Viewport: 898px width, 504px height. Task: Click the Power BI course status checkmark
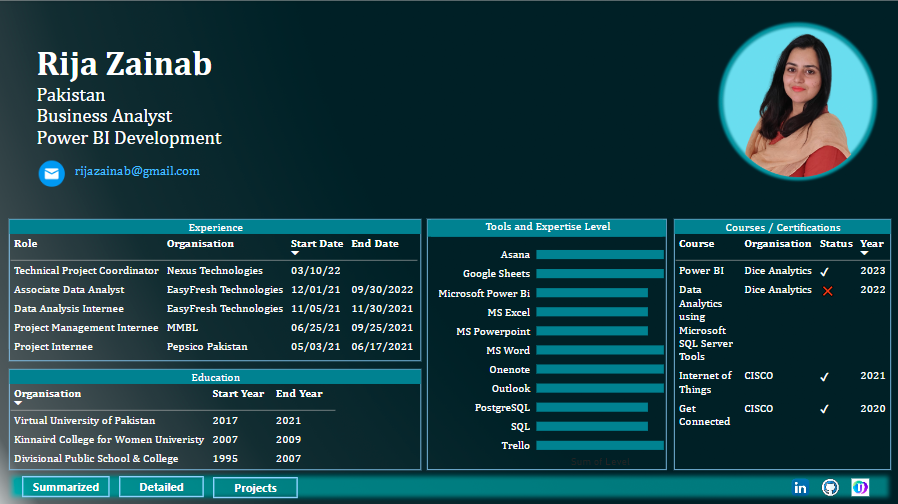pyautogui.click(x=825, y=271)
